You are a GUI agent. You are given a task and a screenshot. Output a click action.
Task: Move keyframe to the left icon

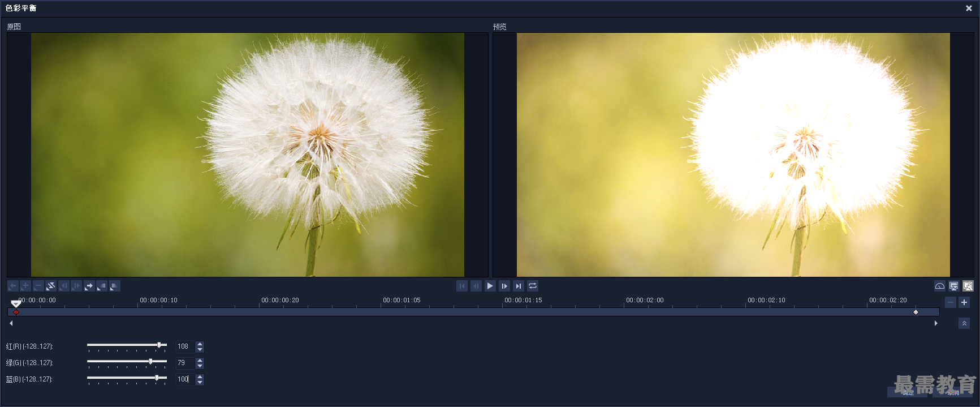(x=63, y=286)
